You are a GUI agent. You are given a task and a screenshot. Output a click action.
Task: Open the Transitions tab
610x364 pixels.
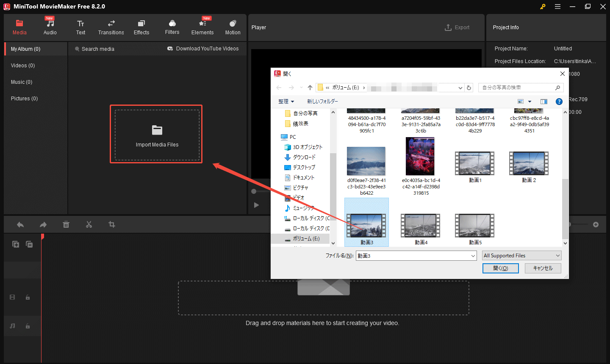[111, 28]
